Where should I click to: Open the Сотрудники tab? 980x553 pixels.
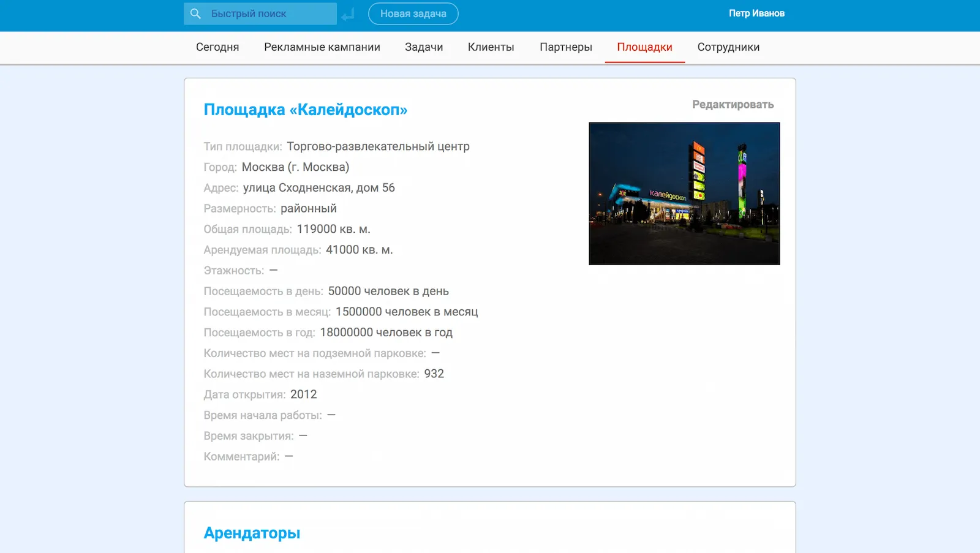[728, 47]
